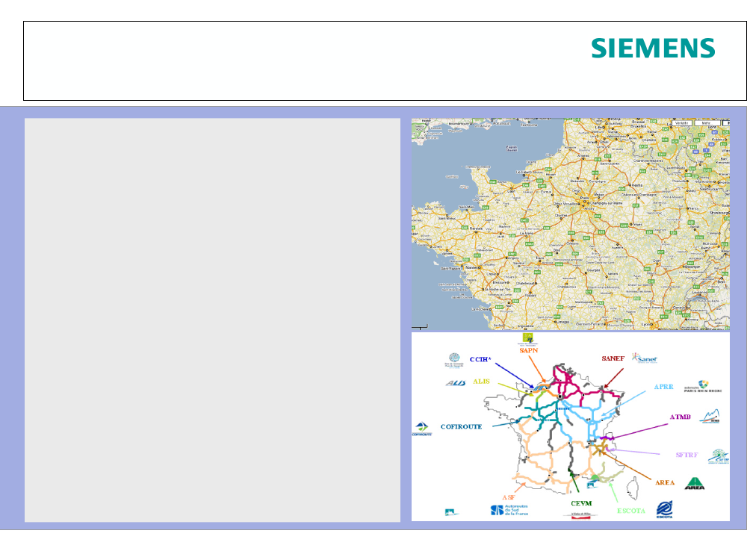Click the empty grey content placeholder panel
Screen dimensions: 747x560
click(x=212, y=320)
